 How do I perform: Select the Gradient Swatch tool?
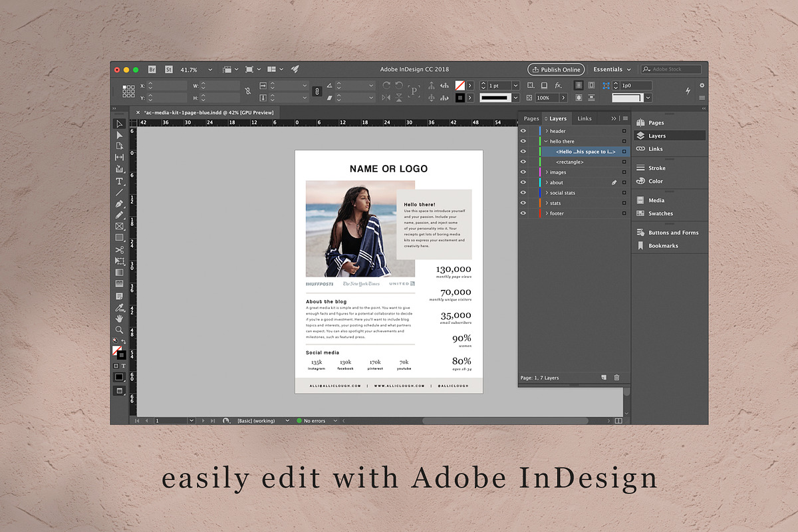pos(120,272)
